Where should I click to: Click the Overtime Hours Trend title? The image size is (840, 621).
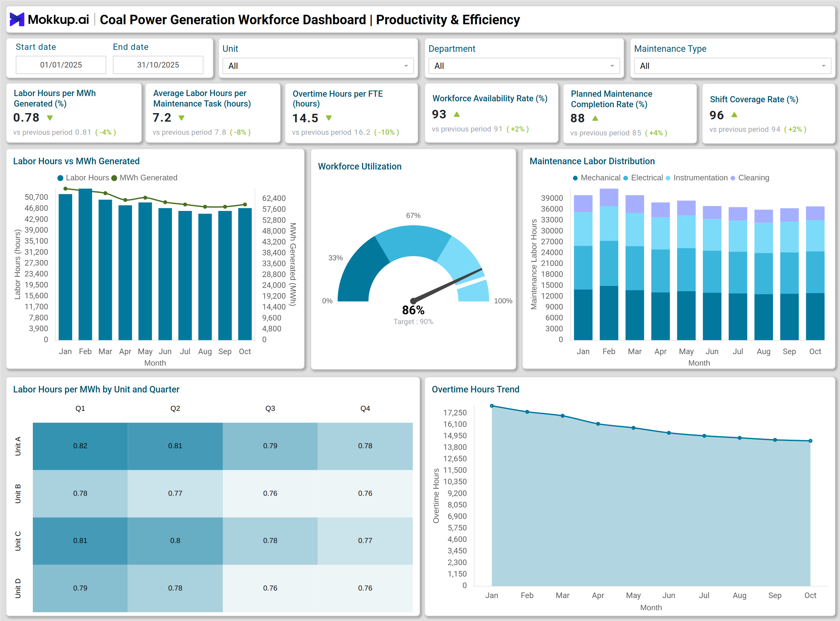coord(475,390)
